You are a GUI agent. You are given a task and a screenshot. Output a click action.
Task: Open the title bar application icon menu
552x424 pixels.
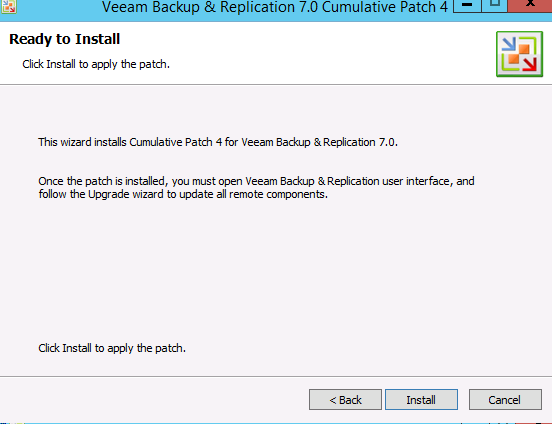(8, 6)
